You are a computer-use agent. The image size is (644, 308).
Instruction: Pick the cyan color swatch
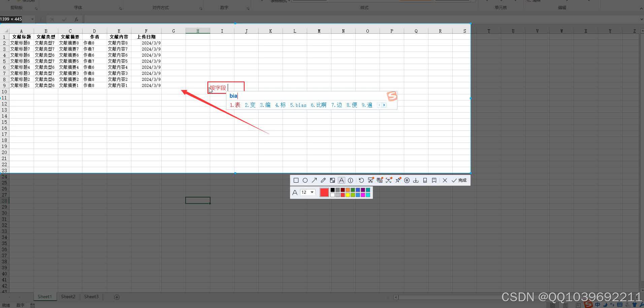coord(368,195)
